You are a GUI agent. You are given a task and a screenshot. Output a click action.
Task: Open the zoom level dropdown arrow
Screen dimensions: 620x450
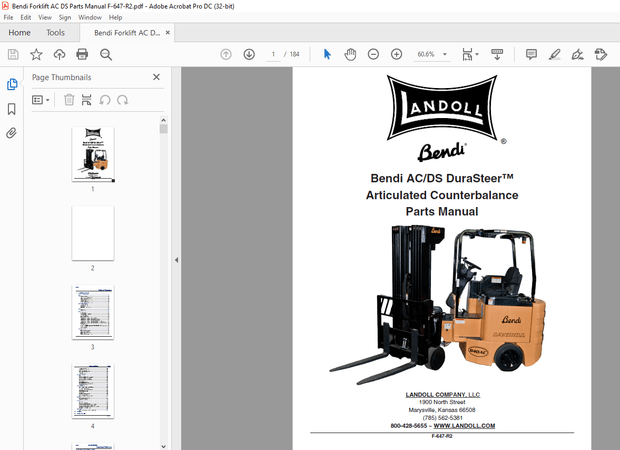point(445,54)
